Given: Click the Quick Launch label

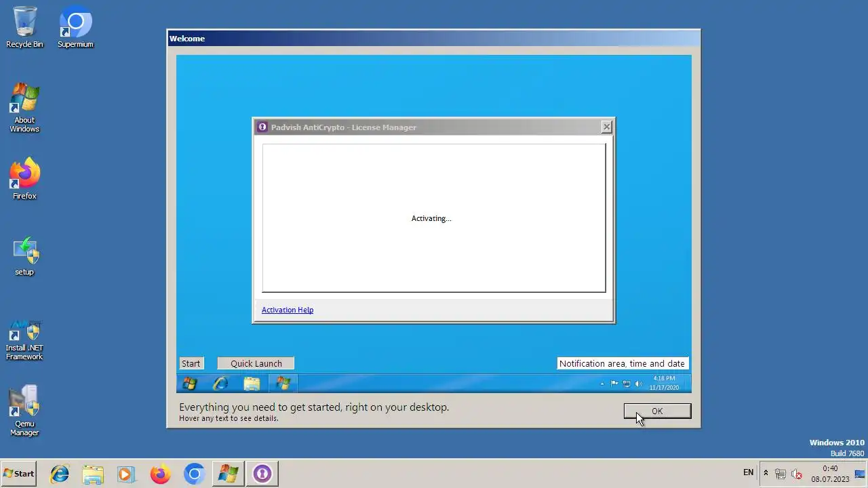Looking at the screenshot, I should pyautogui.click(x=256, y=363).
